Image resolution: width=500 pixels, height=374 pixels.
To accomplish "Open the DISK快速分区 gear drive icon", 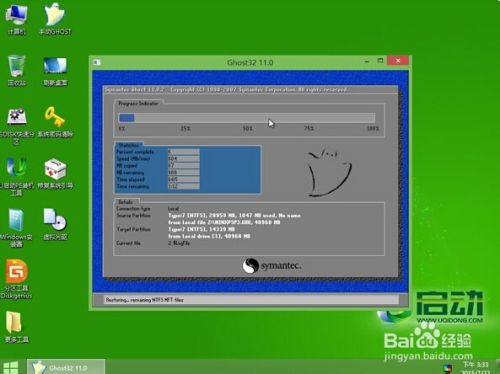I will coord(16,125).
